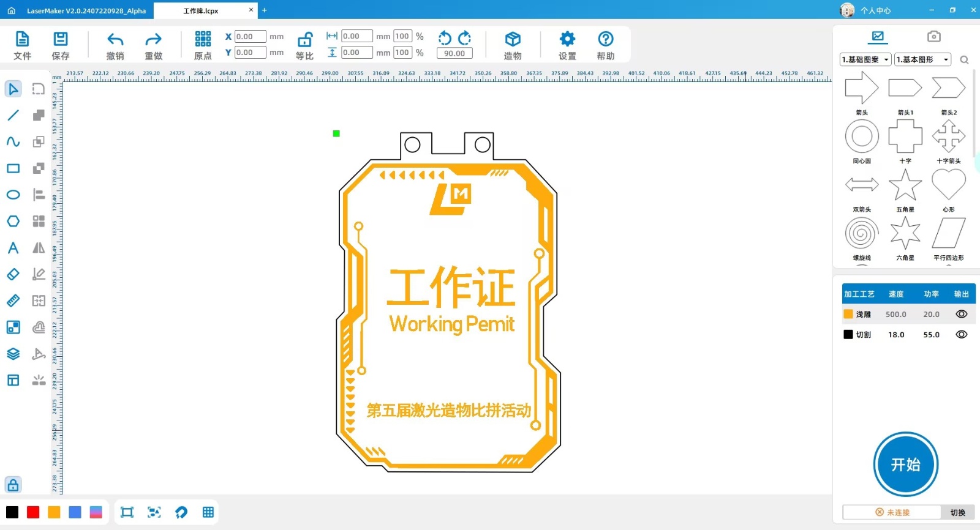Click the 切换 switch button
980x530 pixels.
(x=957, y=512)
